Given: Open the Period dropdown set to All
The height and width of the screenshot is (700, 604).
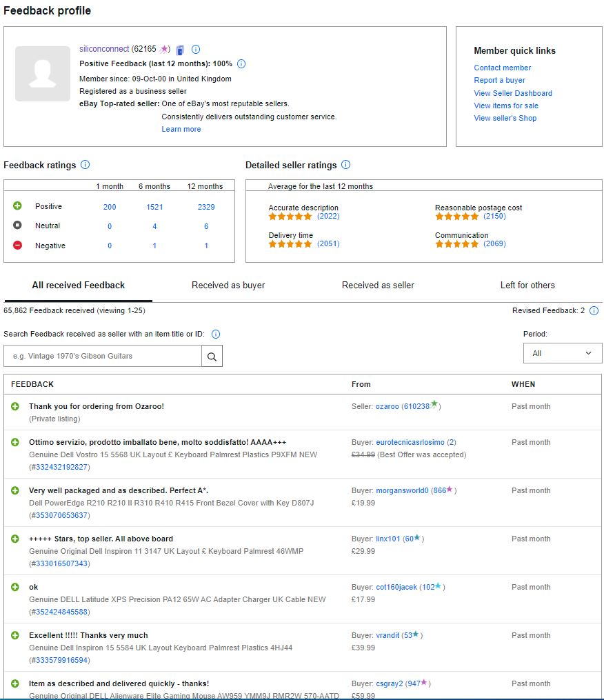Looking at the screenshot, I should tap(563, 353).
